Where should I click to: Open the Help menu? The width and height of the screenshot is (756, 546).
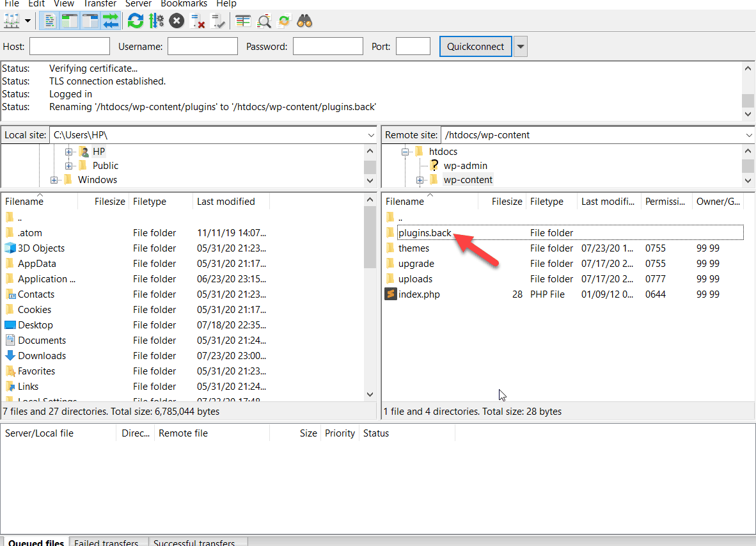tap(226, 4)
